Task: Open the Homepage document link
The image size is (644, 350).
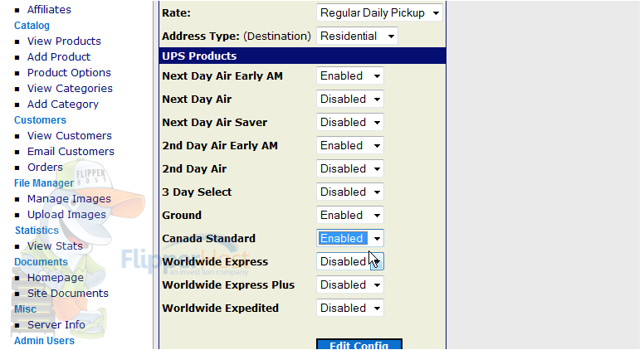Action: click(56, 278)
